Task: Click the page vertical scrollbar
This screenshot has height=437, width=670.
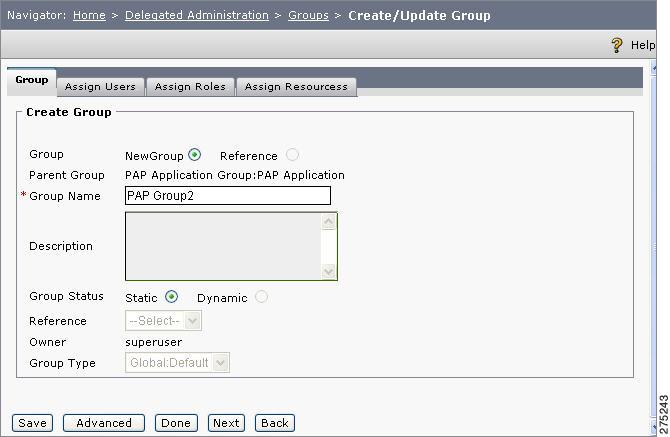Action: point(653,246)
